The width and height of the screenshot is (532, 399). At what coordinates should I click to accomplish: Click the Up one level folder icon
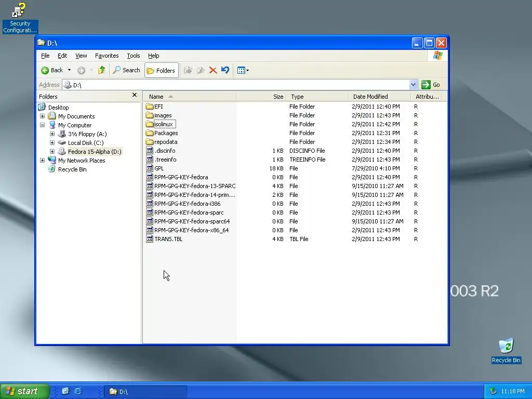[x=101, y=70]
